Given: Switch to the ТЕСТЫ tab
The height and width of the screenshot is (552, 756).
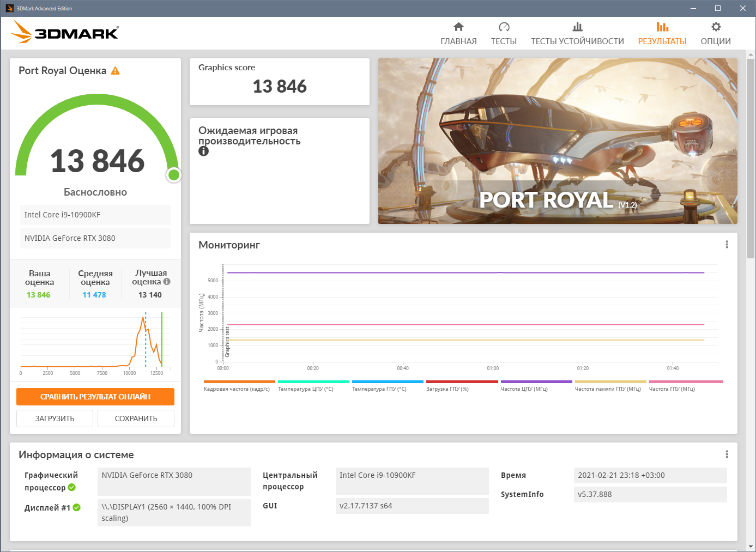Looking at the screenshot, I should click(x=504, y=34).
